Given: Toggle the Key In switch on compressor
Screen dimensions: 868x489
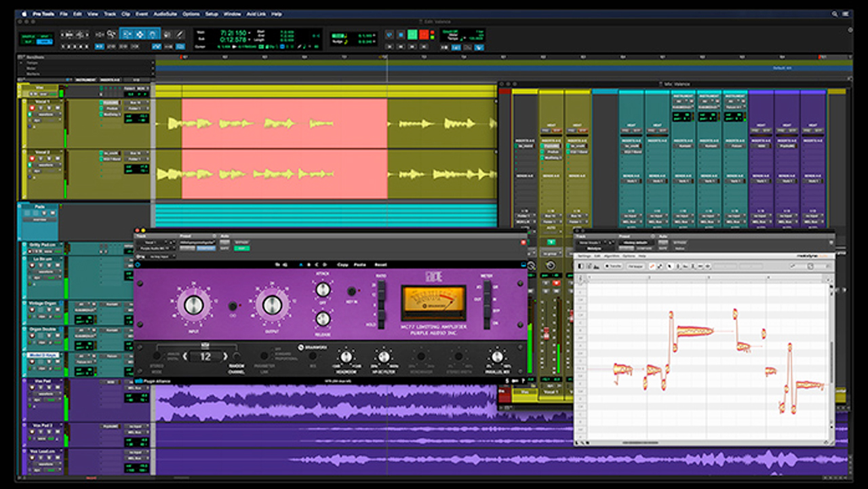Looking at the screenshot, I should (352, 292).
